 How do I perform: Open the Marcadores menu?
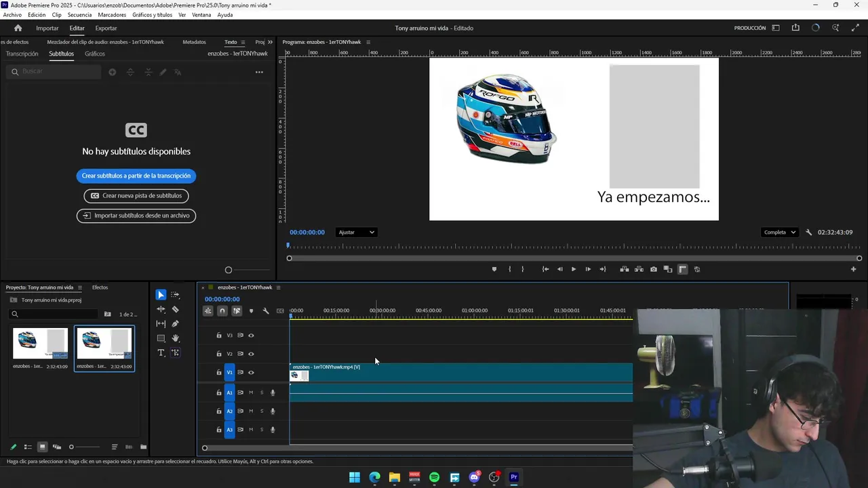[112, 15]
